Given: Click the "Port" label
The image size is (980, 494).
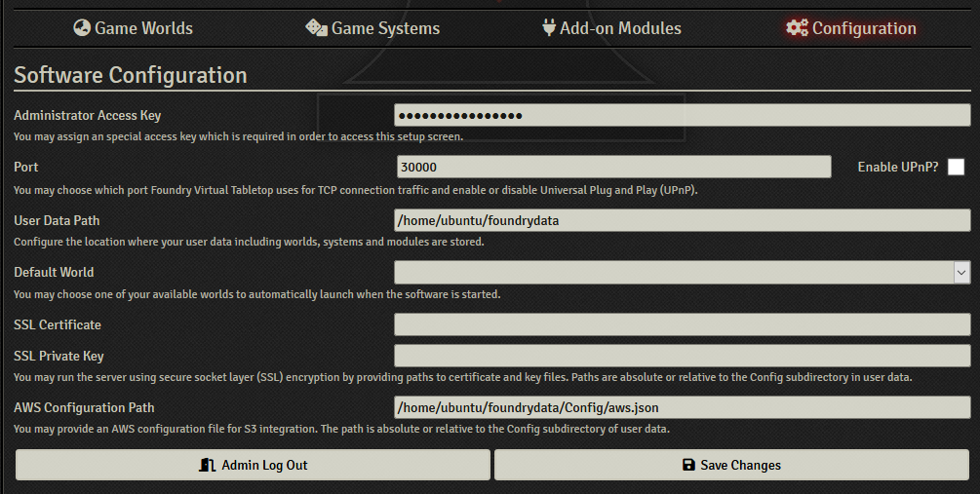Looking at the screenshot, I should click(26, 167).
